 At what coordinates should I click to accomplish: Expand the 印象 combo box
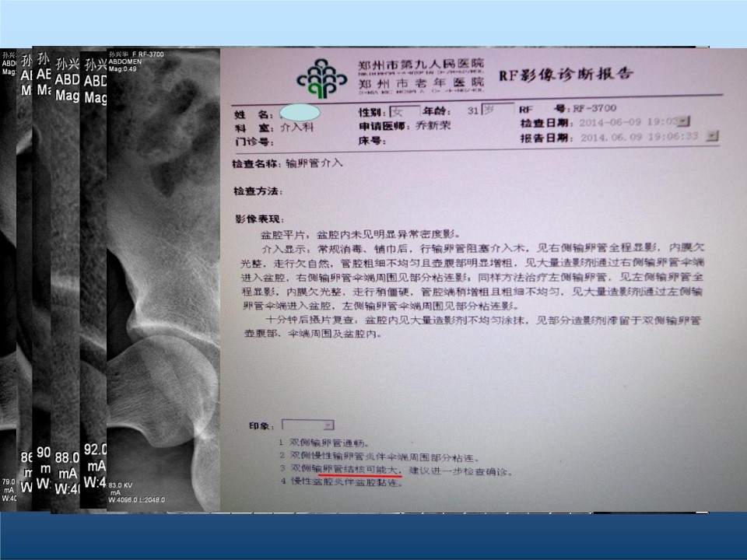coord(328,425)
